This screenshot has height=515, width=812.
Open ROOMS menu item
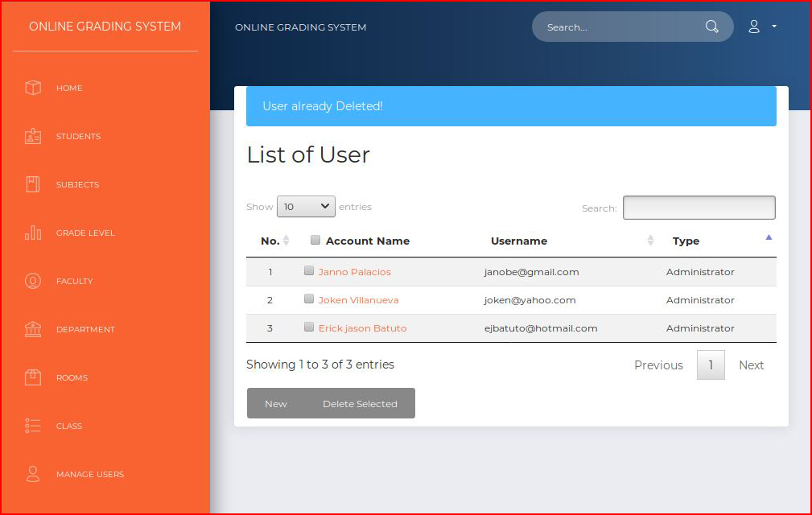[x=72, y=378]
